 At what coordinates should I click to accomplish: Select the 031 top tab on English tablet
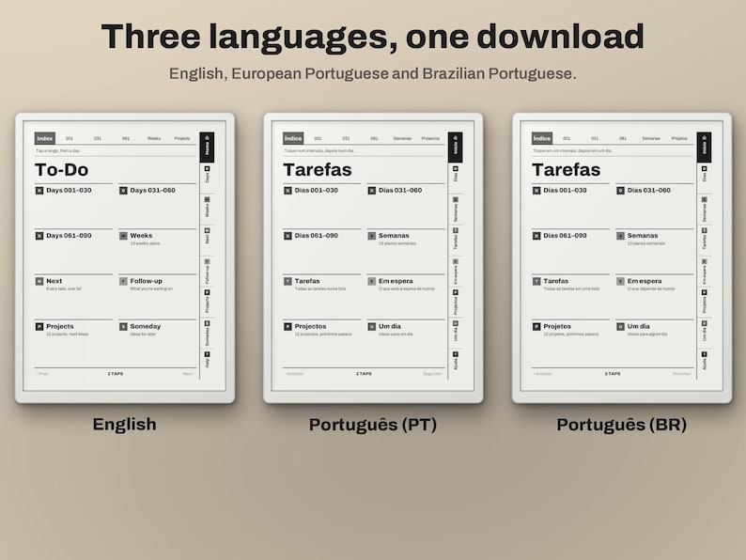pos(98,138)
